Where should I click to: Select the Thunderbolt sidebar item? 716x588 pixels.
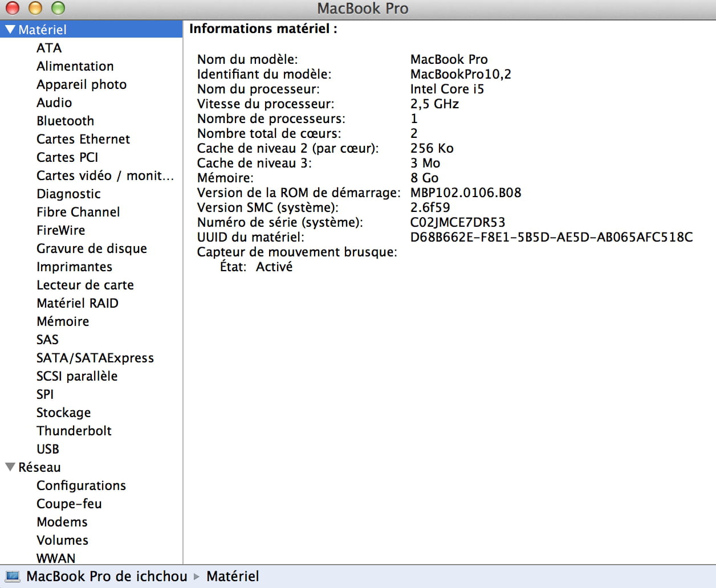pyautogui.click(x=74, y=431)
